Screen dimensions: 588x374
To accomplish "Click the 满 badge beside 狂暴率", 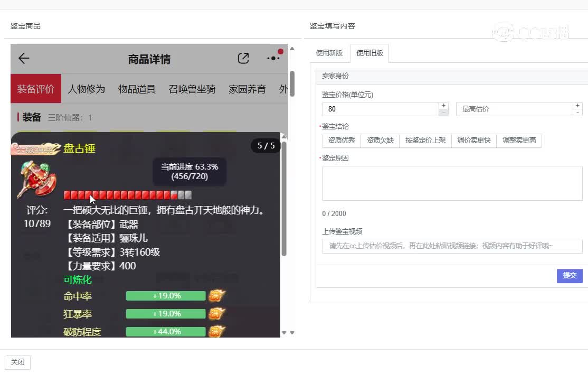I will [217, 314].
